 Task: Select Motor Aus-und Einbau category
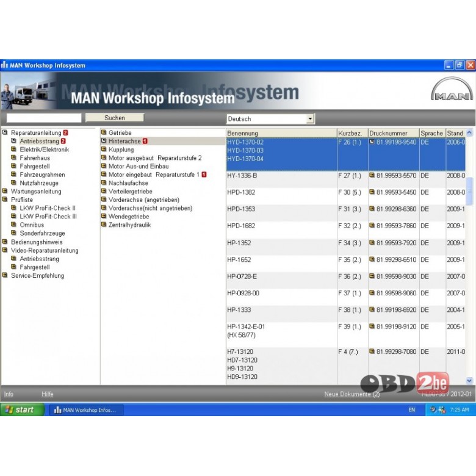139,166
